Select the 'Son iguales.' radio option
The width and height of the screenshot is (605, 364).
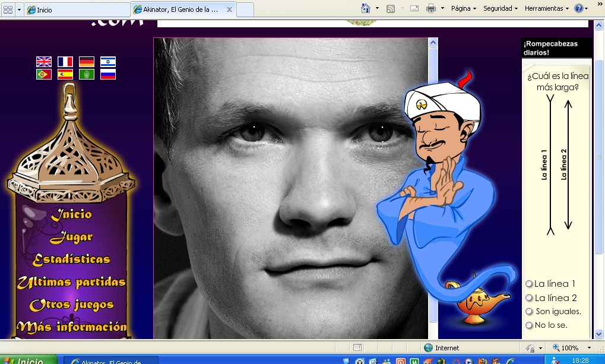coord(530,312)
